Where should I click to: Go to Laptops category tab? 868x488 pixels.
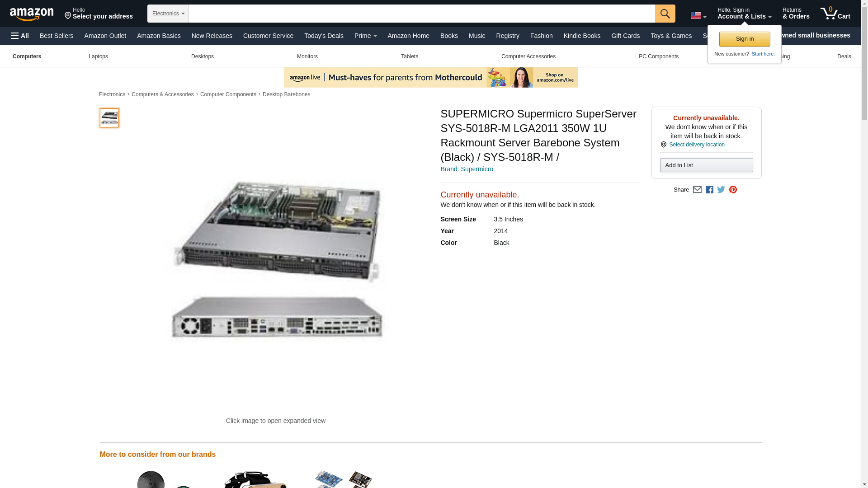[98, 56]
